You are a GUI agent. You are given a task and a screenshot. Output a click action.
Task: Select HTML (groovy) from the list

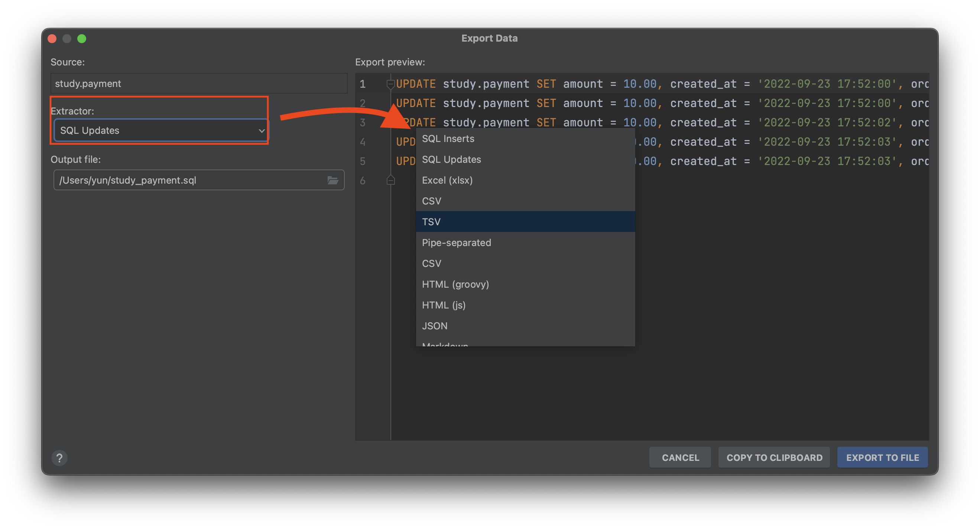pos(455,284)
